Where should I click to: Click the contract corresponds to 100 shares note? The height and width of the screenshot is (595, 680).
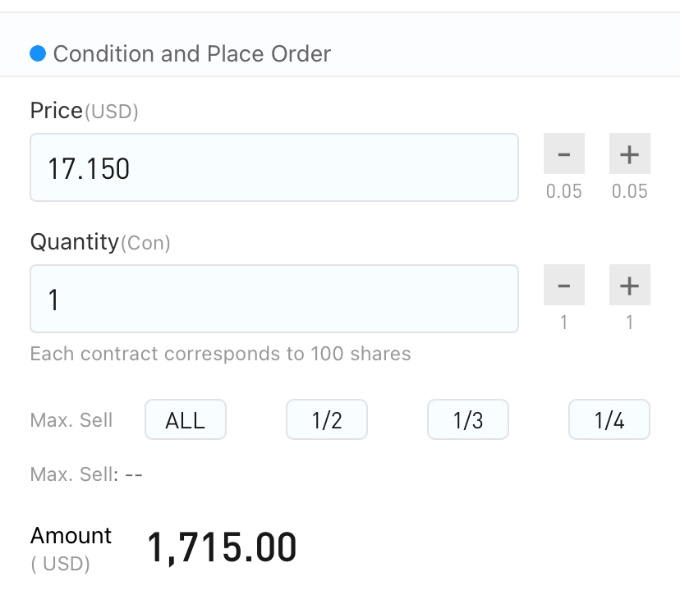coord(220,353)
